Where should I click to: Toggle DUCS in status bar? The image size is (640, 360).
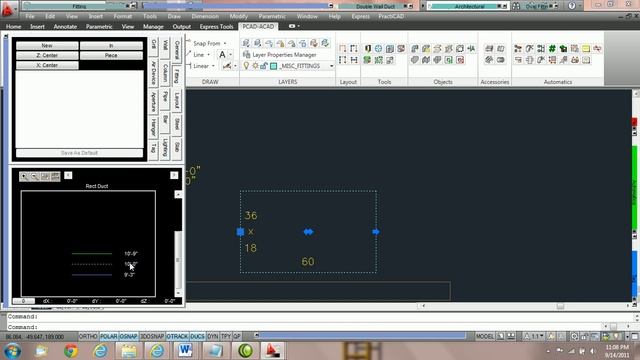[197, 336]
